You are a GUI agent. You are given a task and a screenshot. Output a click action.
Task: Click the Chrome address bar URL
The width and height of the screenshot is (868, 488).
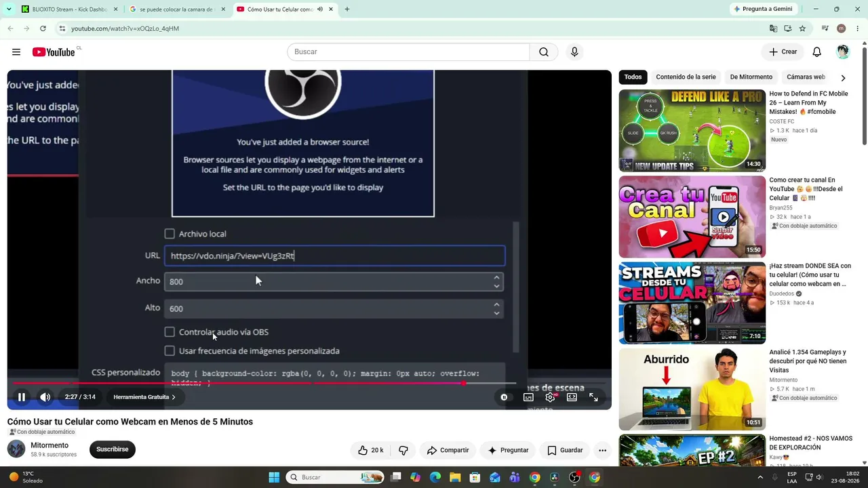pyautogui.click(x=125, y=28)
